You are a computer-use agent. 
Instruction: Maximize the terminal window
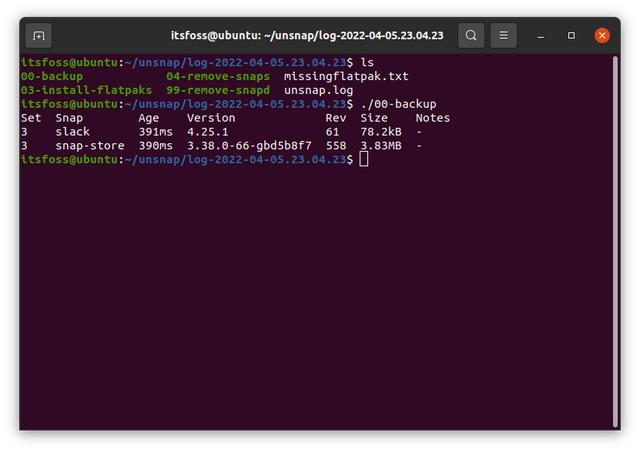[571, 36]
